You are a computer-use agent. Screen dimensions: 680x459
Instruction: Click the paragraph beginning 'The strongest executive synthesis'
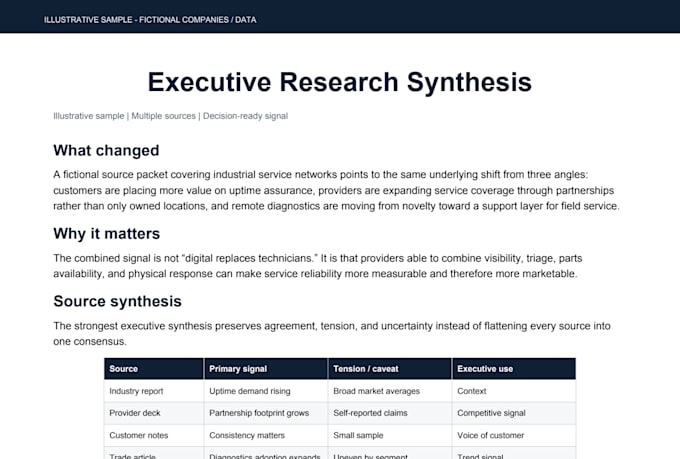(332, 334)
